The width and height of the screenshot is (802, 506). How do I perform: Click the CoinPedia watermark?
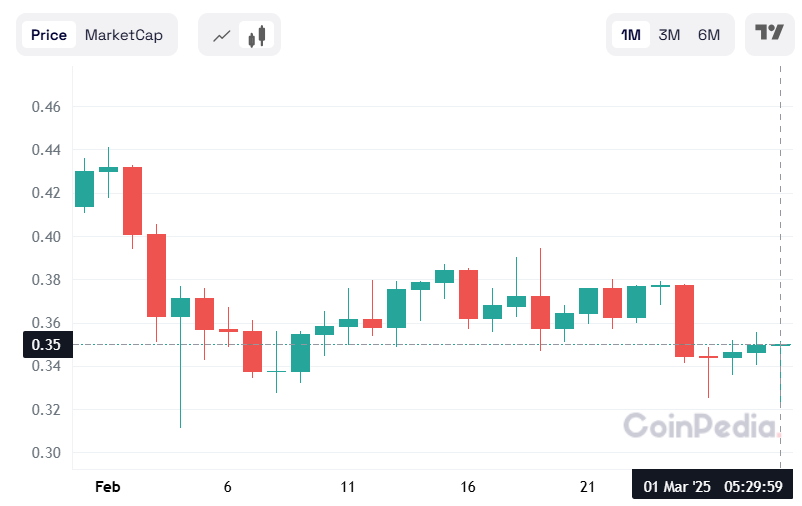[699, 425]
